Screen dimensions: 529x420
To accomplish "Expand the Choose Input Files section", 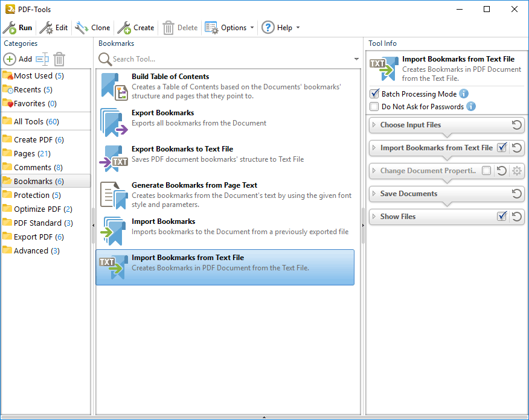I will (x=411, y=125).
